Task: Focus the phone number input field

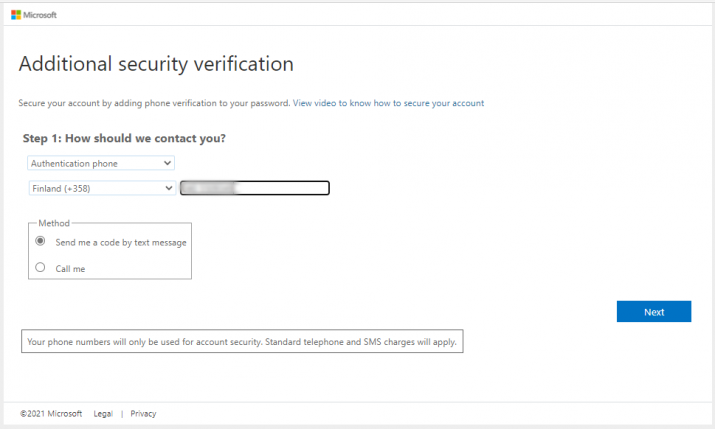Action: [255, 187]
